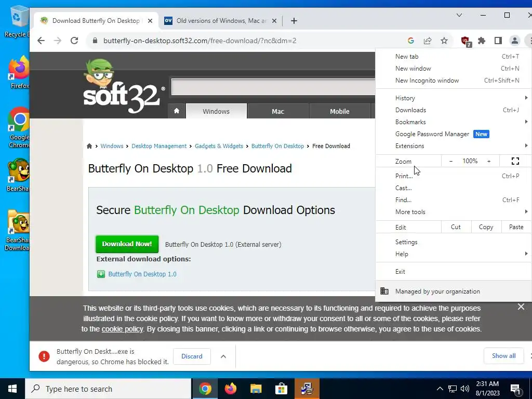Discard the blocked download
Image resolution: width=532 pixels, height=399 pixels.
click(192, 356)
